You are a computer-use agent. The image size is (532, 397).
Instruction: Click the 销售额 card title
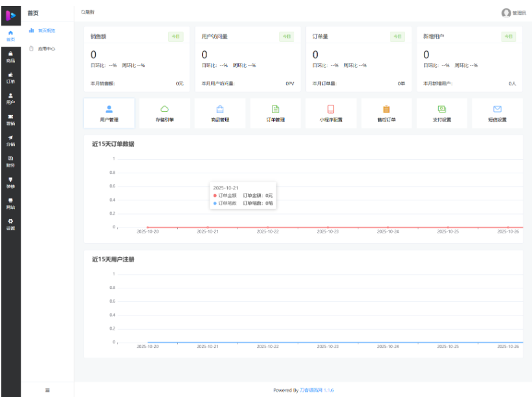tap(98, 37)
